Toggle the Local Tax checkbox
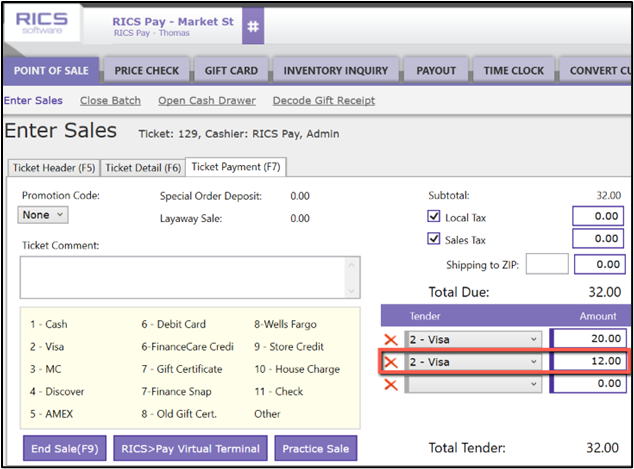Viewport: 634px width, 469px height. [433, 216]
